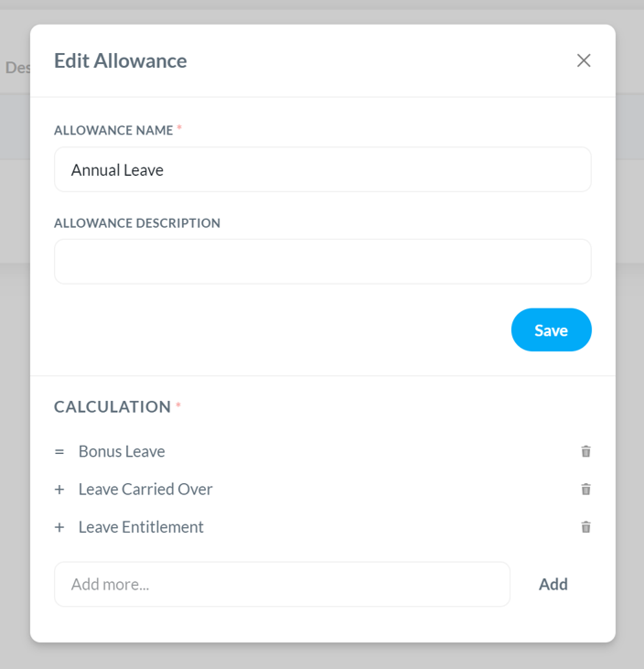Focus the Allowance Name field
Image resolution: width=644 pixels, height=669 pixels.
coord(322,169)
